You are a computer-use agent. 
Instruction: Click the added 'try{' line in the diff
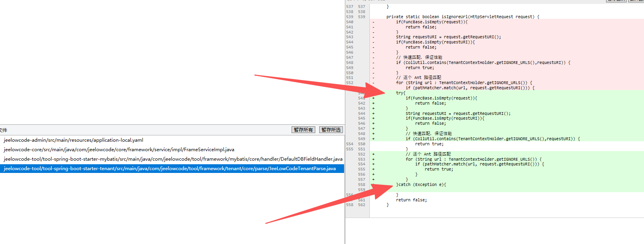click(401, 93)
